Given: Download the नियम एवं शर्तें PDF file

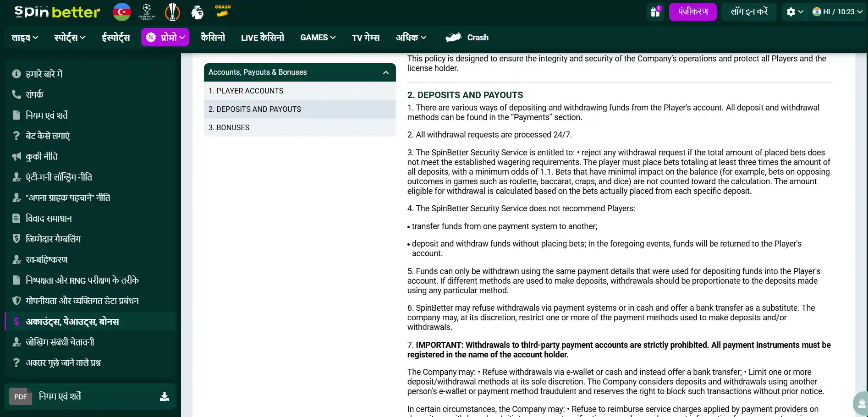Looking at the screenshot, I should tap(164, 397).
